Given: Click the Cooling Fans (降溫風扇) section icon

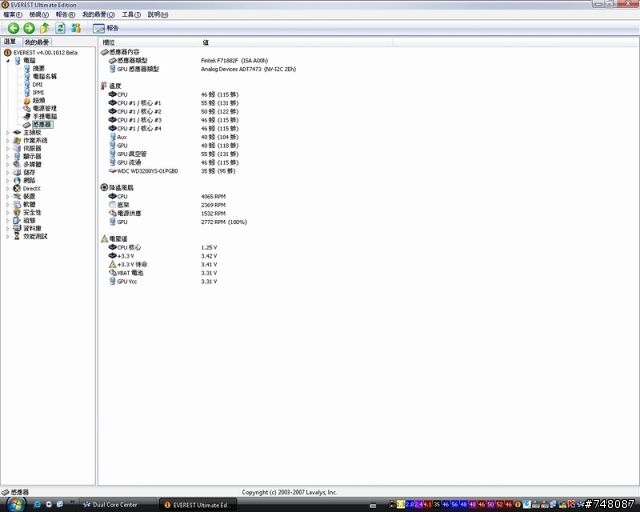Looking at the screenshot, I should pos(104,187).
